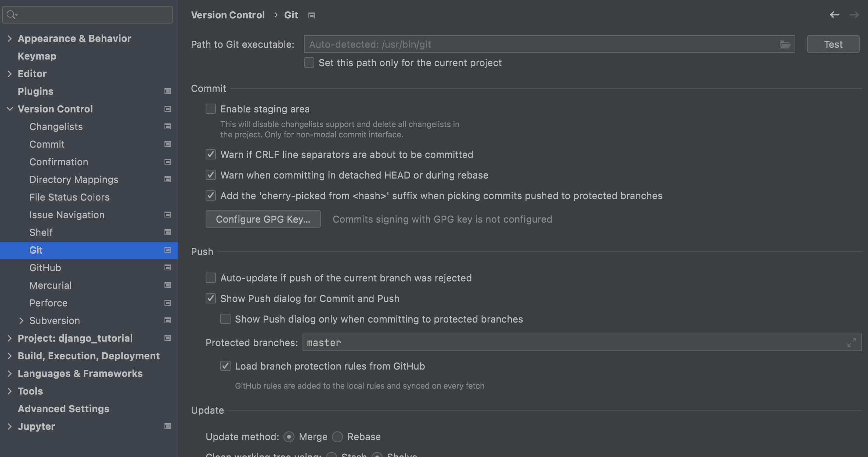This screenshot has width=868, height=457.
Task: Uncheck Load branch protection rules from GitHub
Action: [x=225, y=366]
